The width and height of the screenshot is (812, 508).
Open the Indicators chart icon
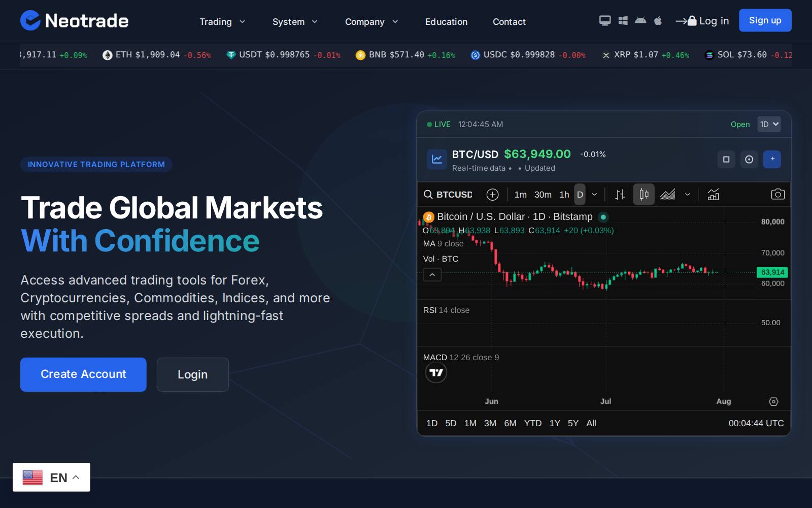[714, 195]
